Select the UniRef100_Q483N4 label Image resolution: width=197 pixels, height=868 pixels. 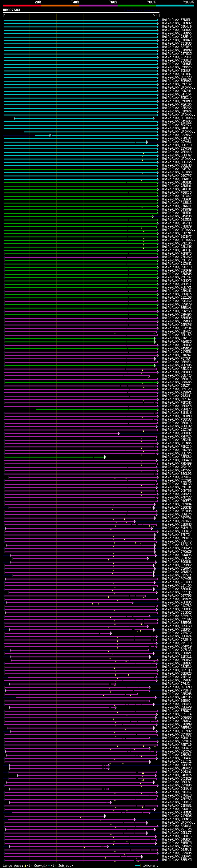(x=176, y=396)
